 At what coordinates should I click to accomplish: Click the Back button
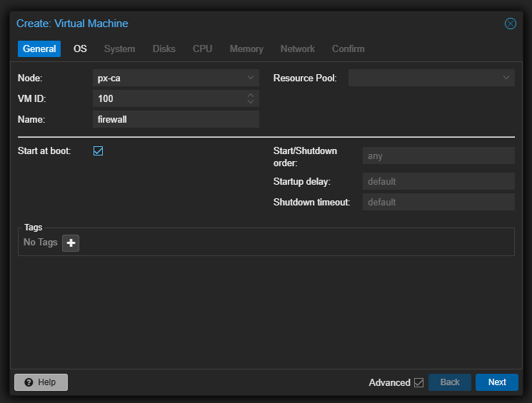point(450,382)
